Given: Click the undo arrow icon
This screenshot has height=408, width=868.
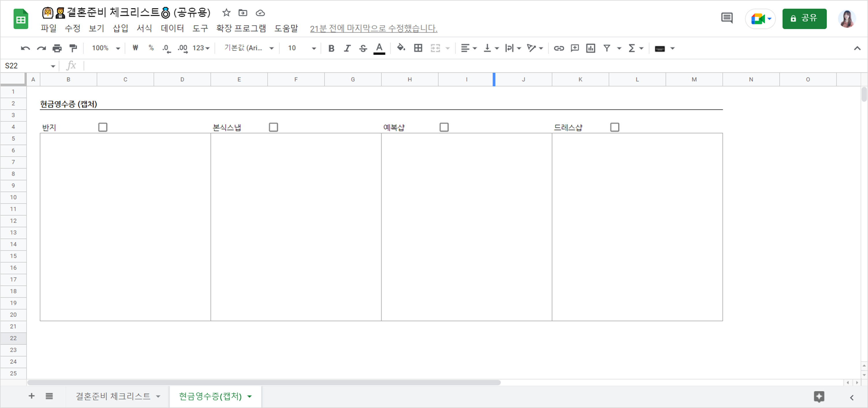Looking at the screenshot, I should pyautogui.click(x=25, y=48).
